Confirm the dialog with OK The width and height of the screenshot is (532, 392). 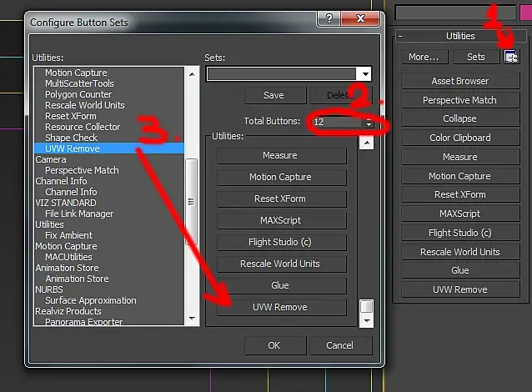click(274, 345)
